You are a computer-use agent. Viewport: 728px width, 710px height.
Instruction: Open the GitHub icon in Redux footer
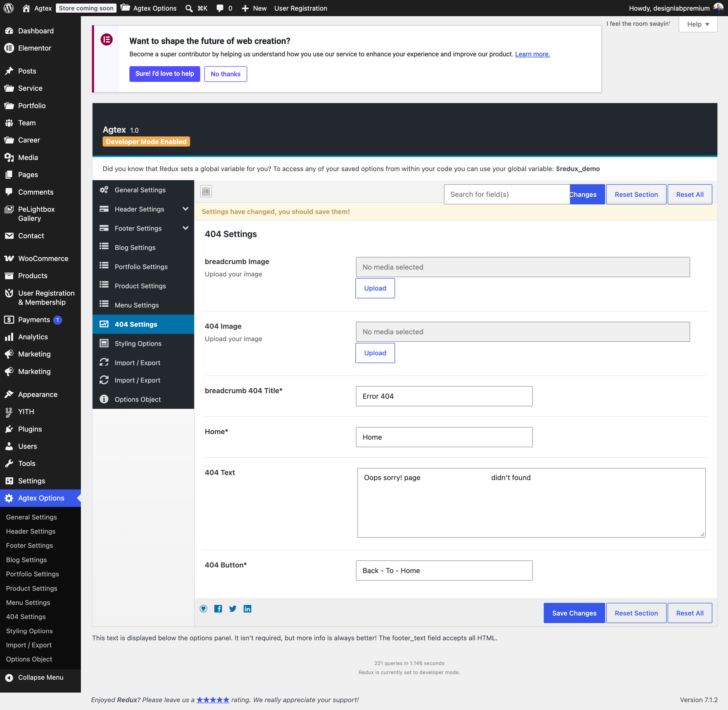pos(203,609)
